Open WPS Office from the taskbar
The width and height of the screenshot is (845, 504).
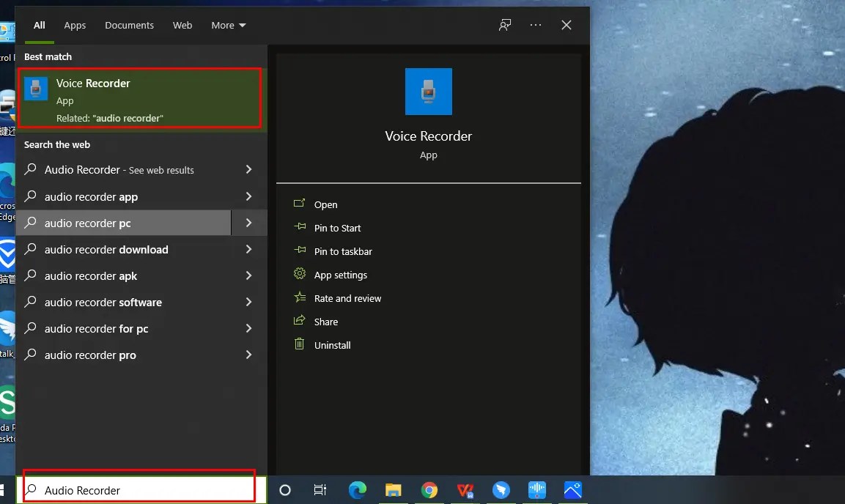point(465,491)
